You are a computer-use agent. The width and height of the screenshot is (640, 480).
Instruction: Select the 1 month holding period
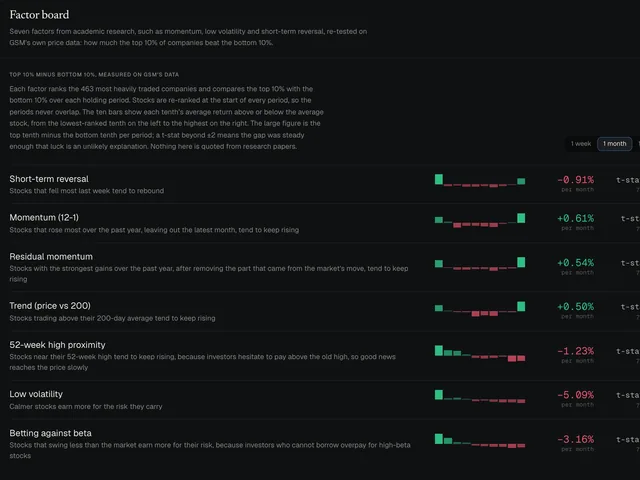615,144
